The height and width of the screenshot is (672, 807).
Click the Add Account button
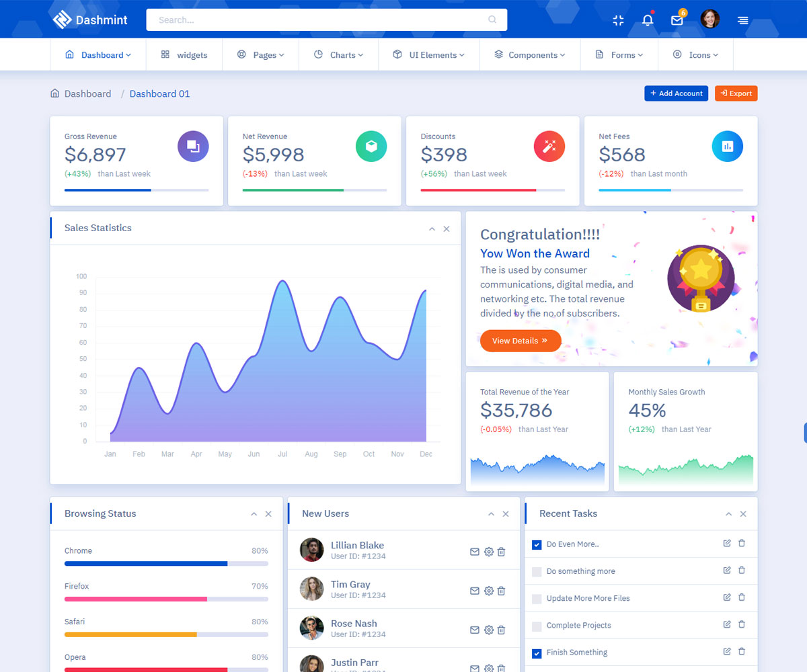click(x=677, y=93)
